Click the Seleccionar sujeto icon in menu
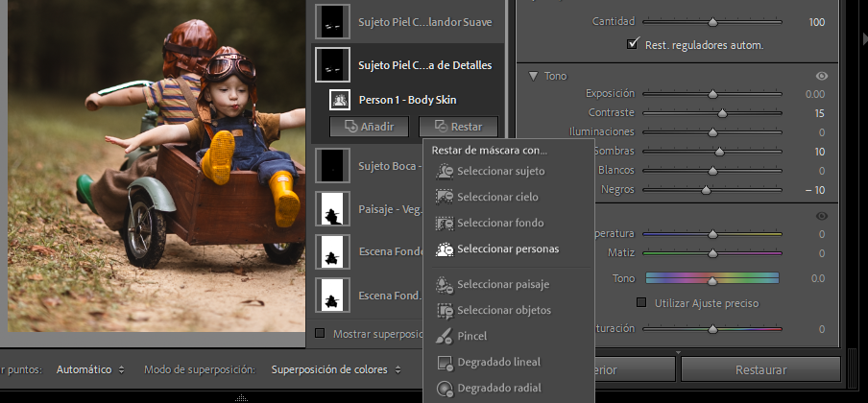The height and width of the screenshot is (403, 868). coord(445,172)
